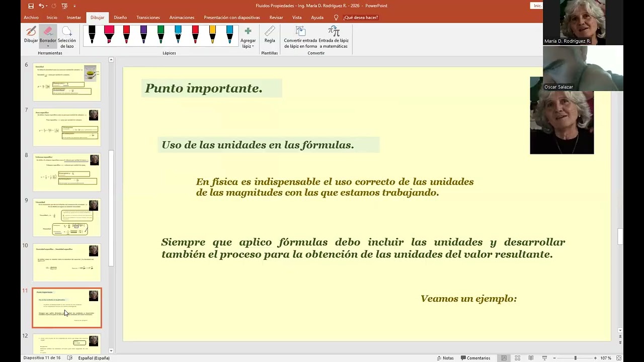Choose the green pen
The width and height of the screenshot is (644, 362).
tap(160, 35)
